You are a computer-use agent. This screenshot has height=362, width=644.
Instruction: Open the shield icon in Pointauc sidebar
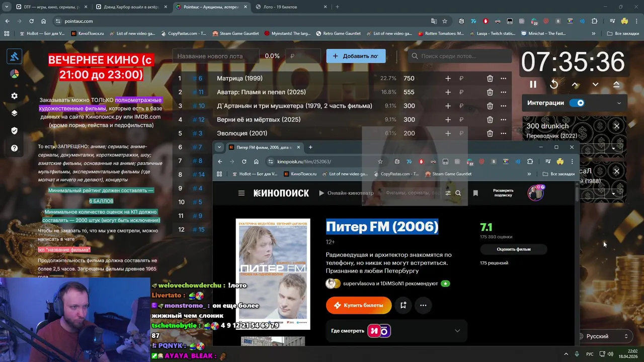(14, 131)
